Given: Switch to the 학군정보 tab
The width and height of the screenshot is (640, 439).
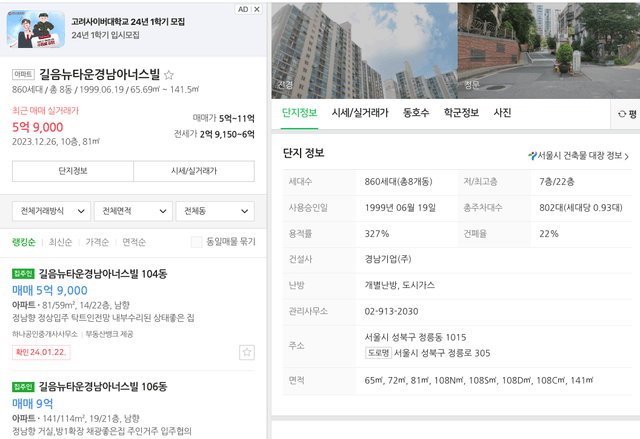Looking at the screenshot, I should click(x=461, y=113).
